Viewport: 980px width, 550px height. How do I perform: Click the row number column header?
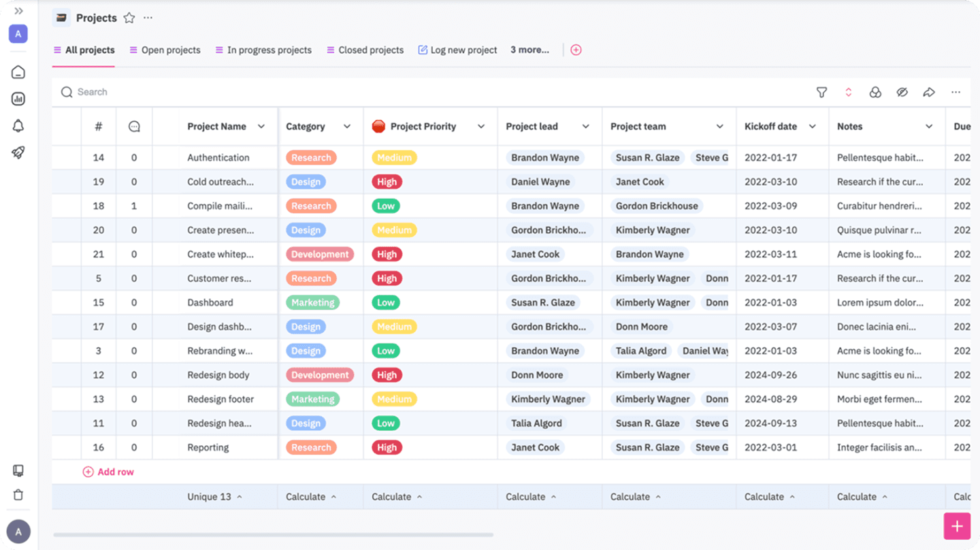point(99,127)
